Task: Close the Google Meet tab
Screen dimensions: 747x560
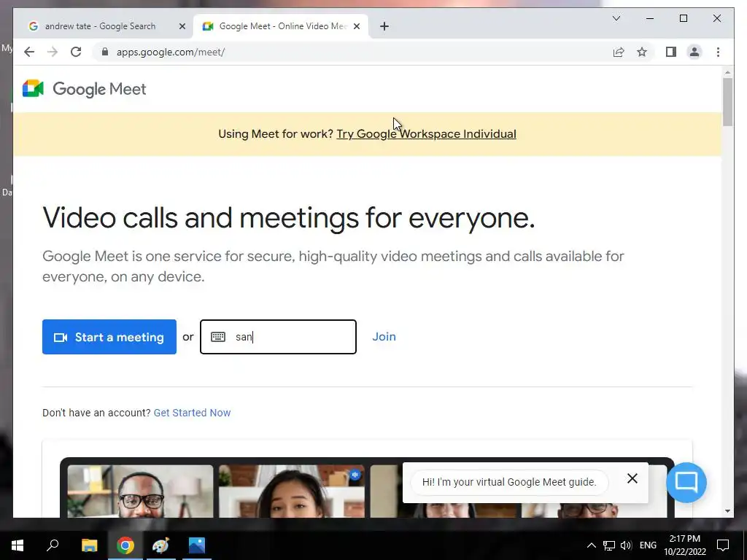Action: click(x=356, y=26)
